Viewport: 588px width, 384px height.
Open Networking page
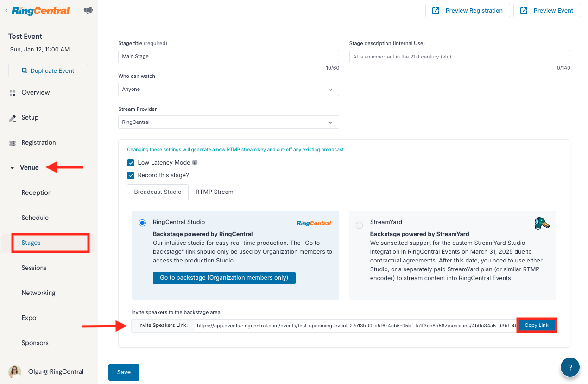coord(38,293)
